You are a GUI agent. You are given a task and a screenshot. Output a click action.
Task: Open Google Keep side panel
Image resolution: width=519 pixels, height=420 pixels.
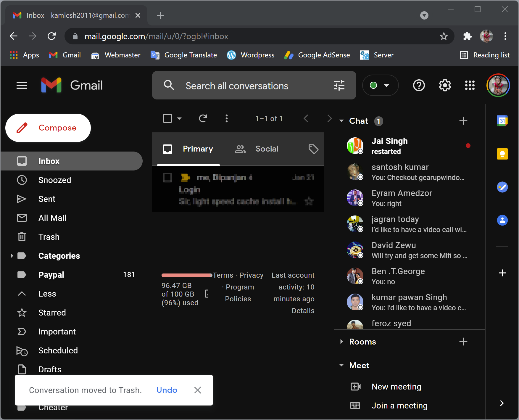click(502, 154)
